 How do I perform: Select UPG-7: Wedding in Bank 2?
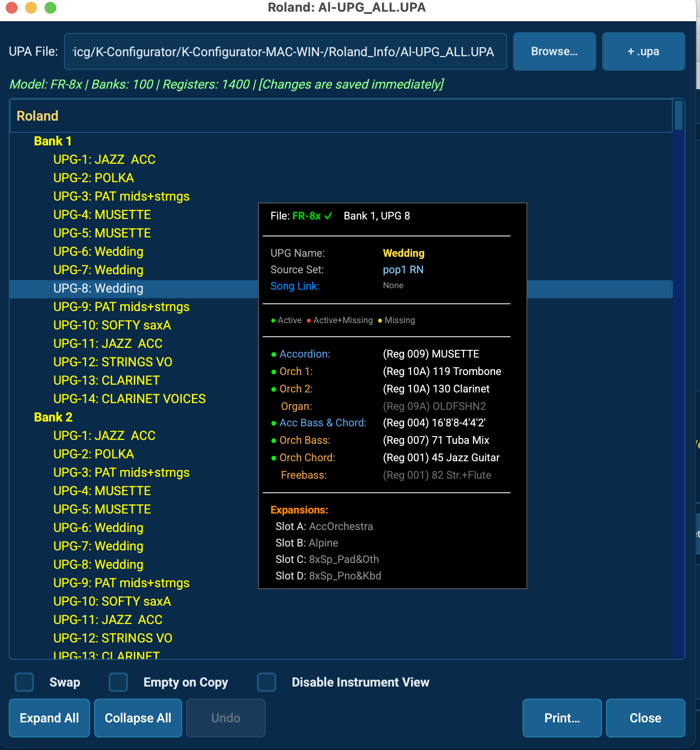98,546
